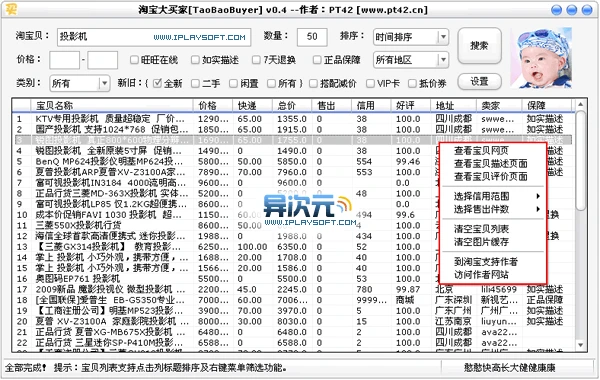Viewport: 600px width, 380px height.
Task: Click the app logo icon in title bar
Action: tap(11, 8)
